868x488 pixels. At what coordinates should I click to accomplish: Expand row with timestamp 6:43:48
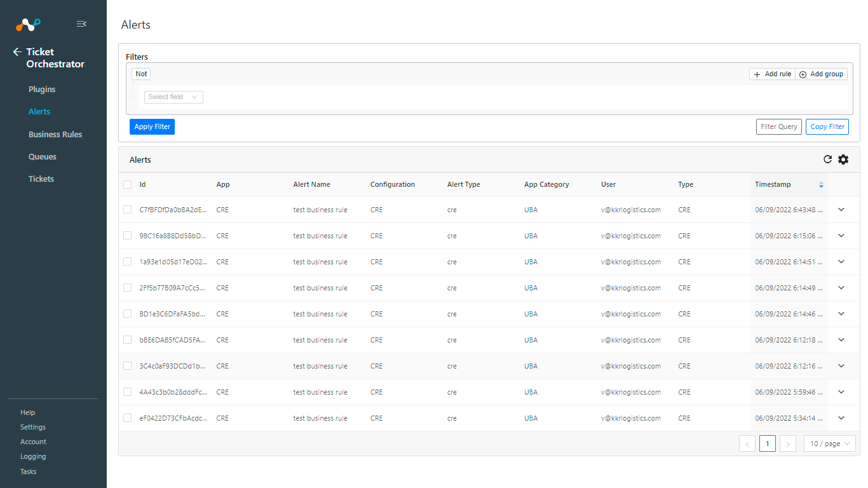click(x=841, y=210)
